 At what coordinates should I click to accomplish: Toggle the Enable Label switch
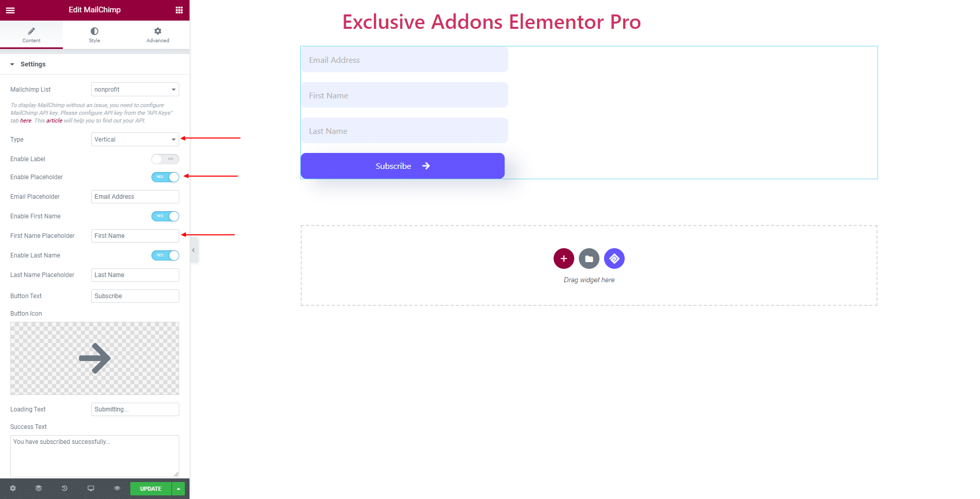click(165, 159)
